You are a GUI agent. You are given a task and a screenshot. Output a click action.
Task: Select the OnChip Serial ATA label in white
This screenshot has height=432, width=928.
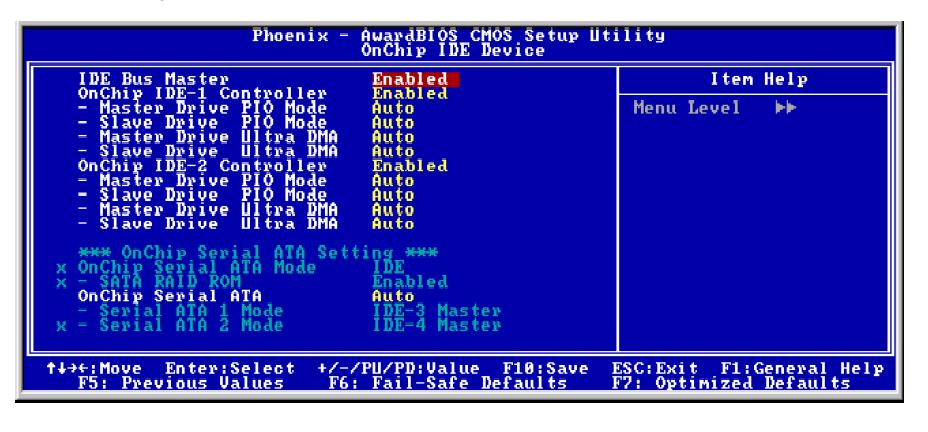coord(170,296)
